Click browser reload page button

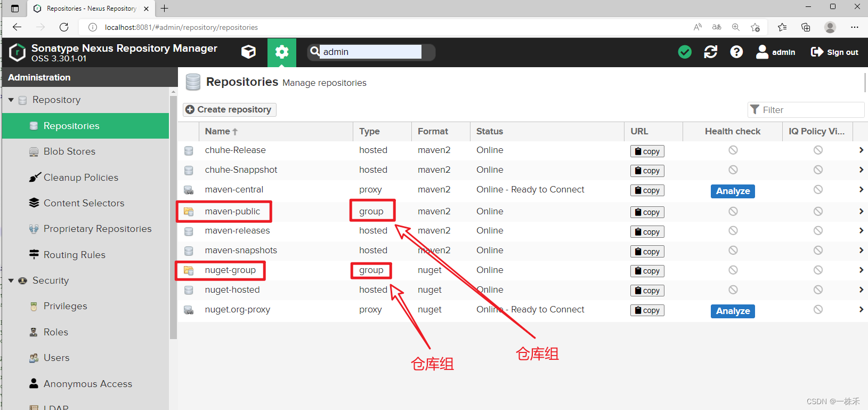point(64,27)
